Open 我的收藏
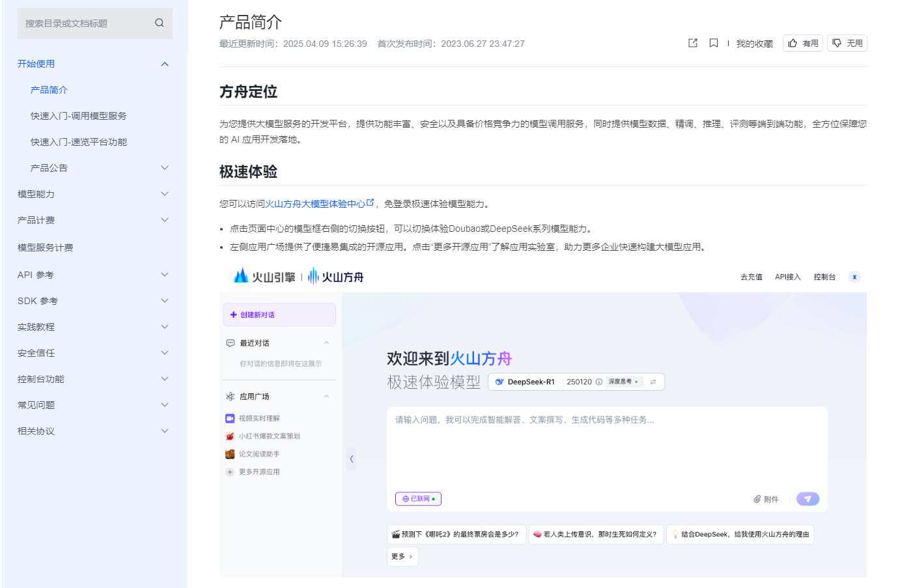The image size is (898, 588). click(x=754, y=44)
